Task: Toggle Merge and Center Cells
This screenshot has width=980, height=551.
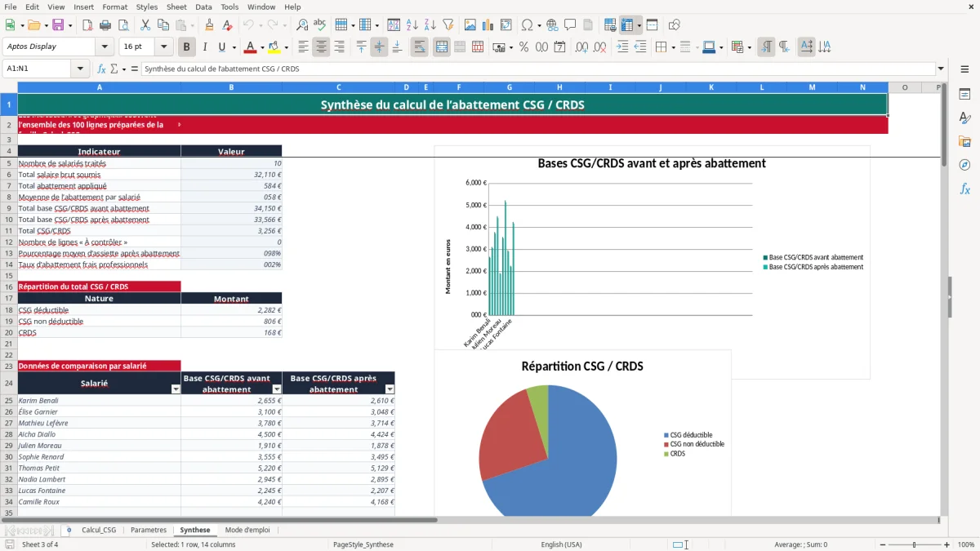Action: (441, 47)
